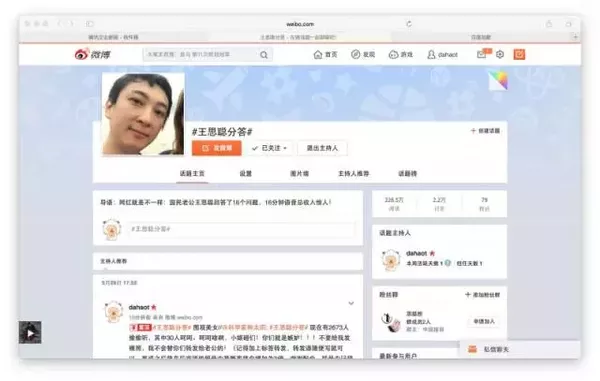Viewport: 600px width, 381px height.
Task: Click the #王思聪分答# hashtag in post
Action: tap(172, 327)
